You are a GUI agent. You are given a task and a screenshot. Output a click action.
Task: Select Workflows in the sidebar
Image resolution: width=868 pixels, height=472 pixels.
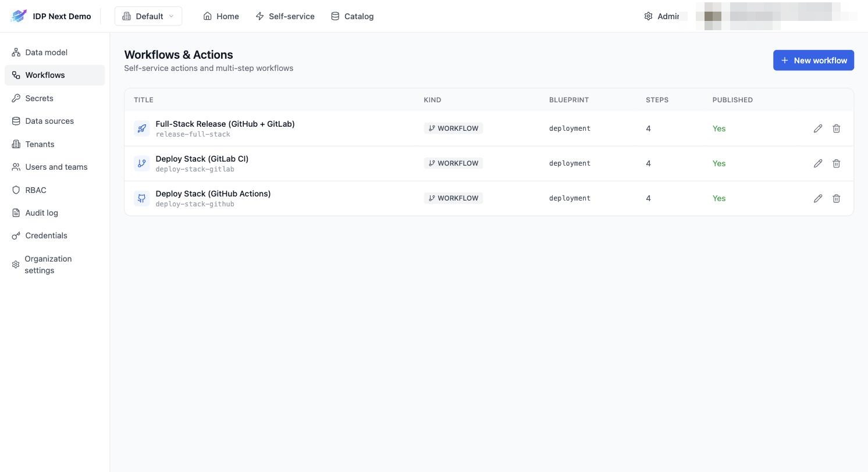pyautogui.click(x=55, y=75)
